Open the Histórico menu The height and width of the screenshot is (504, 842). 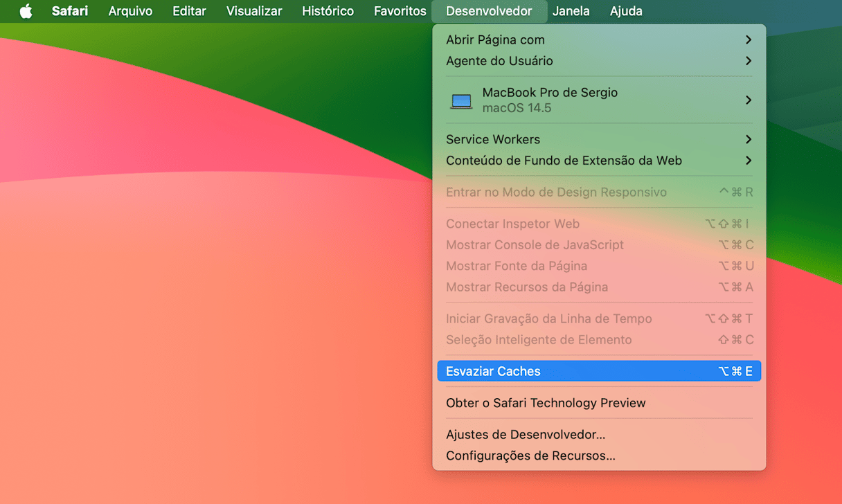click(x=328, y=11)
